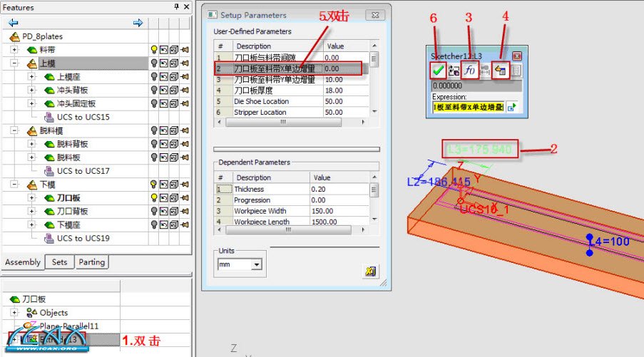This screenshot has width=644, height=357.
Task: Toggle light bulb visibility for 刀口板
Action: click(154, 198)
